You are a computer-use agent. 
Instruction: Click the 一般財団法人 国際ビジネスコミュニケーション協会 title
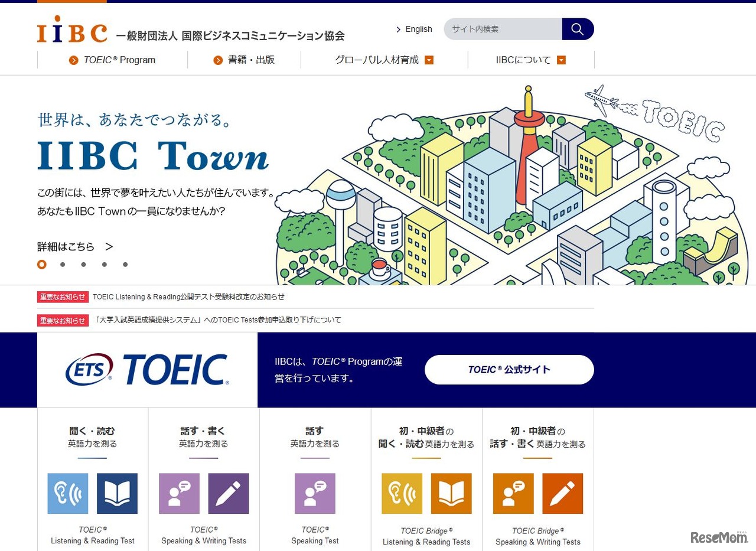pyautogui.click(x=230, y=36)
